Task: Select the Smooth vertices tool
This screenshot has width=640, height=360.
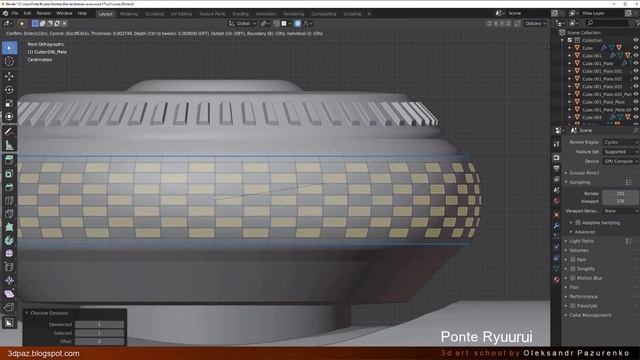Action: click(9, 254)
